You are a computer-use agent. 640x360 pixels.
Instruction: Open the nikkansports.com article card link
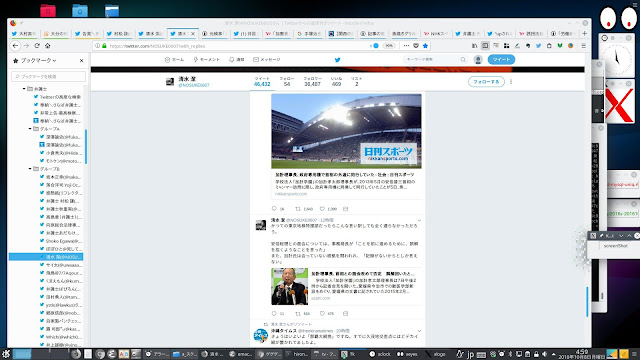[x=346, y=184]
